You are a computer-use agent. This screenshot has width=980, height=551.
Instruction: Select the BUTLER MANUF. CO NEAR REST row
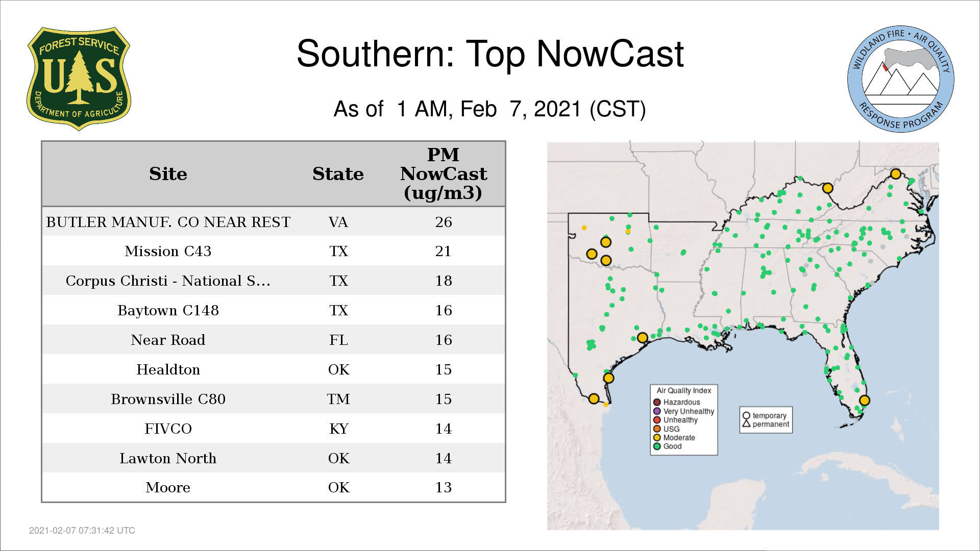[x=168, y=222]
